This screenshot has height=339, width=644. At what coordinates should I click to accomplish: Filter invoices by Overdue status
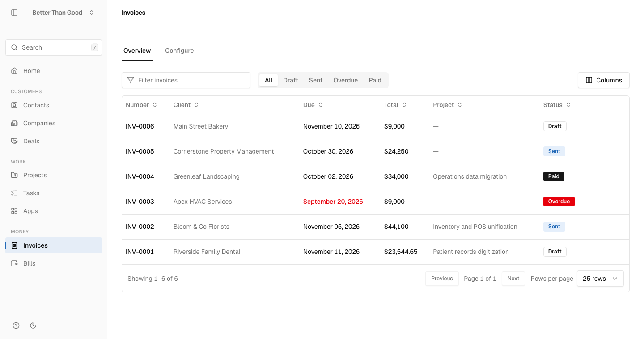345,80
